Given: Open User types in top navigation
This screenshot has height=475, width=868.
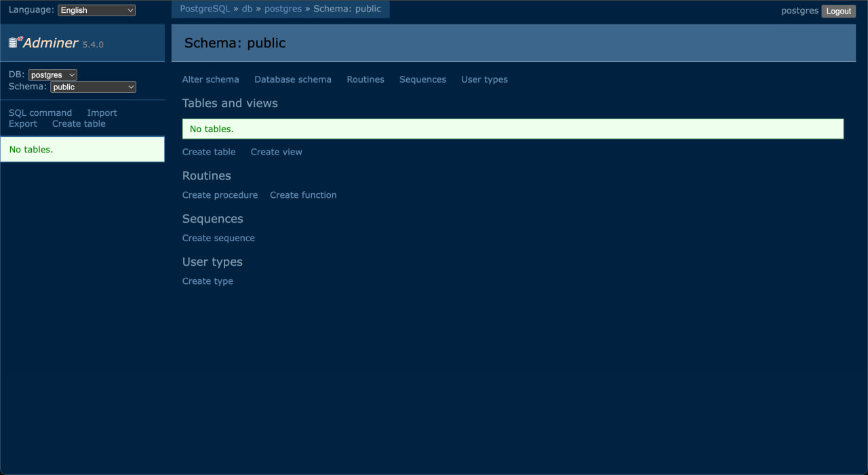Looking at the screenshot, I should [484, 79].
